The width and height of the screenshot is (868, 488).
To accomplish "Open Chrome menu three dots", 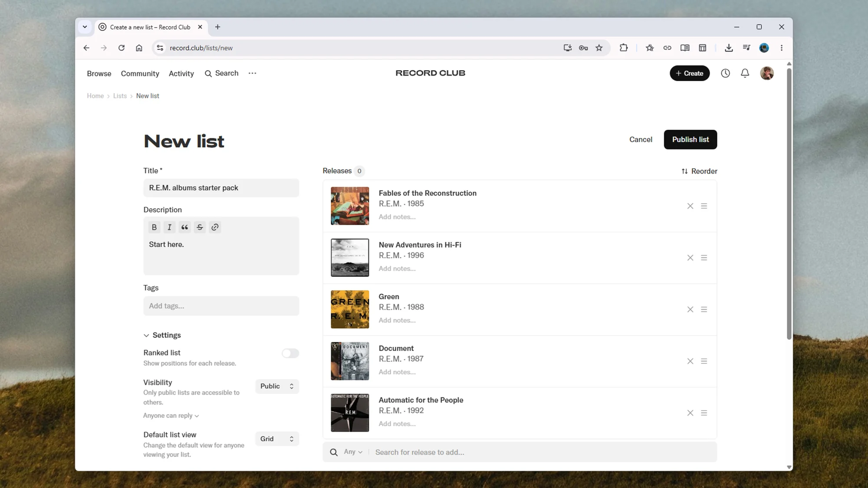I will pos(782,48).
